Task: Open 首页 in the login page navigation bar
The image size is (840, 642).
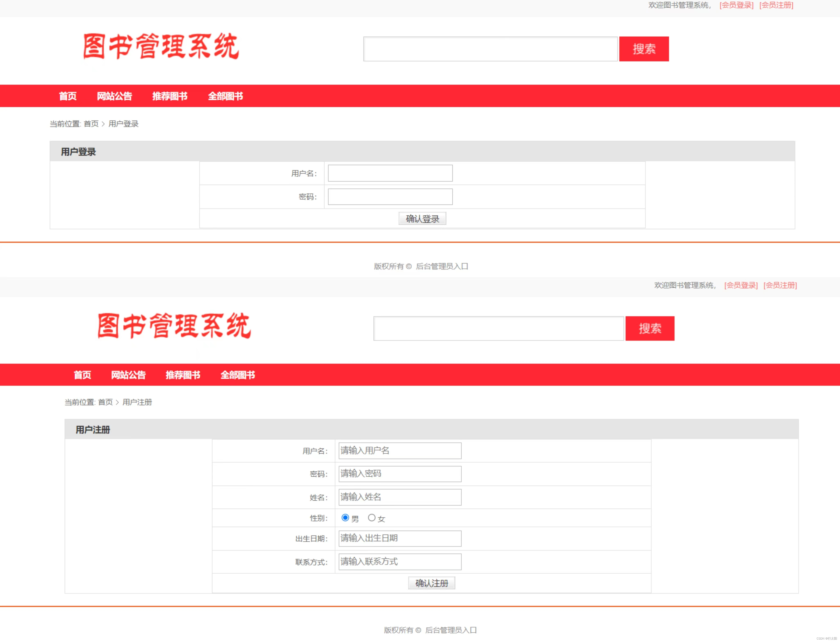Action: point(68,96)
